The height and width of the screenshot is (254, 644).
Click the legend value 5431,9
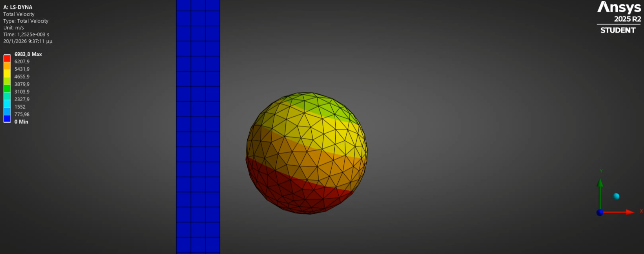[22, 69]
